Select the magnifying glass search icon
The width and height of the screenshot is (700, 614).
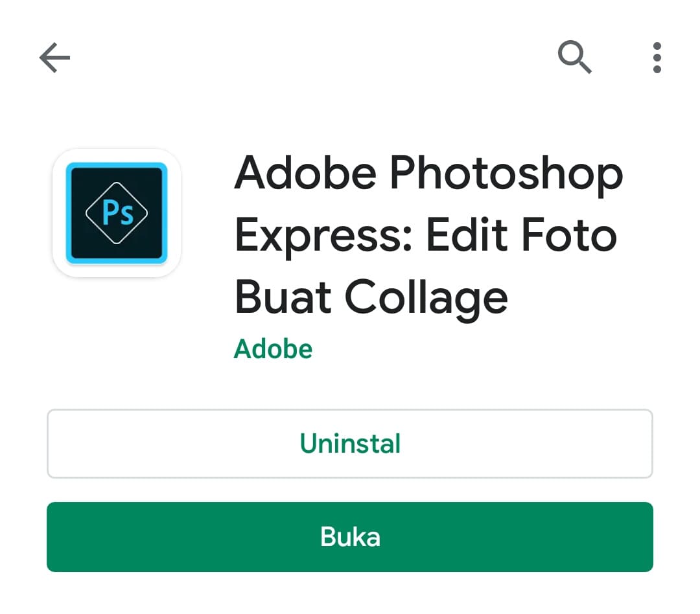[576, 58]
